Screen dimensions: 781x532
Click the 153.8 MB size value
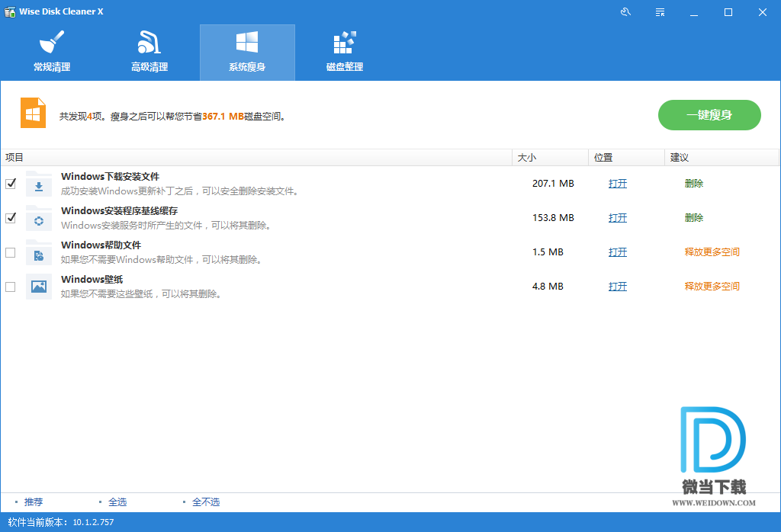point(553,218)
